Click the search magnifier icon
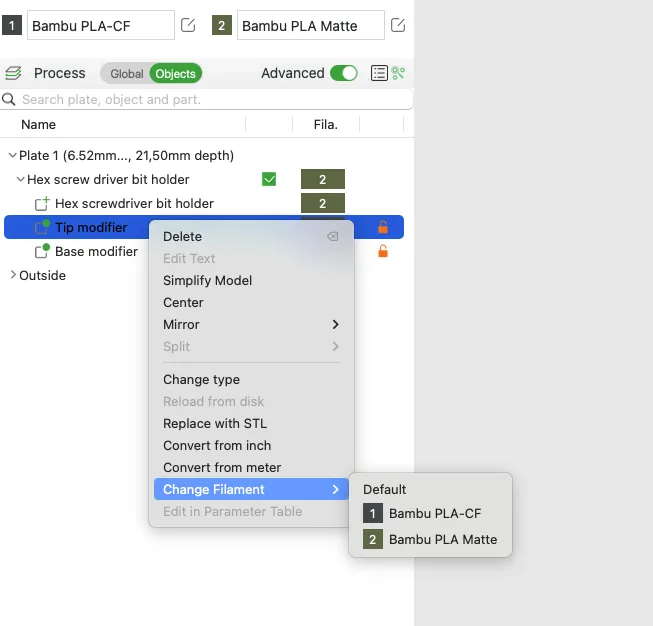Screen dimensions: 653x626 pyautogui.click(x=9, y=100)
